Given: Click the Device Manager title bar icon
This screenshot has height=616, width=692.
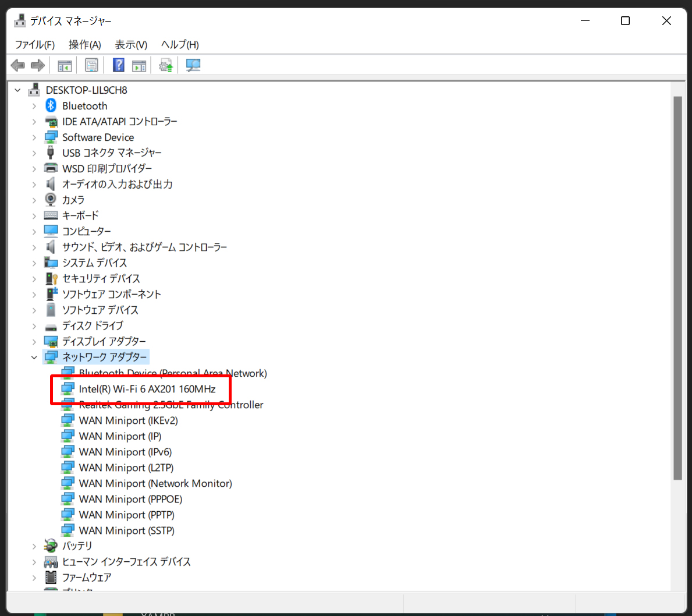Looking at the screenshot, I should point(19,21).
